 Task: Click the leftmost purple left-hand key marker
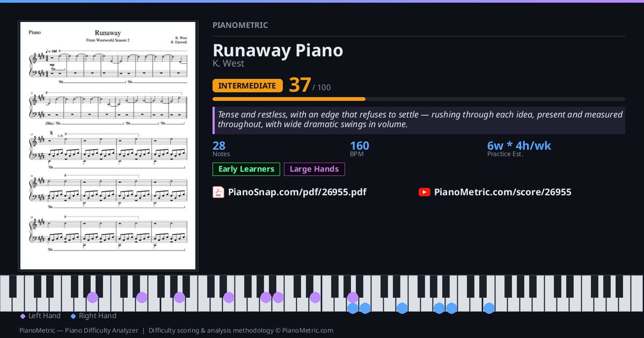tap(92, 297)
